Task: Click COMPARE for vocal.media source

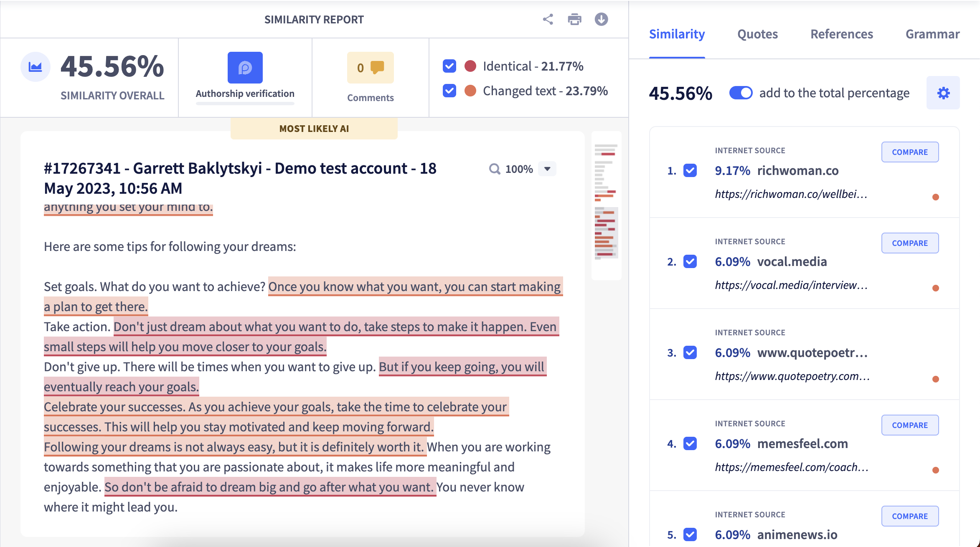Action: (x=910, y=243)
